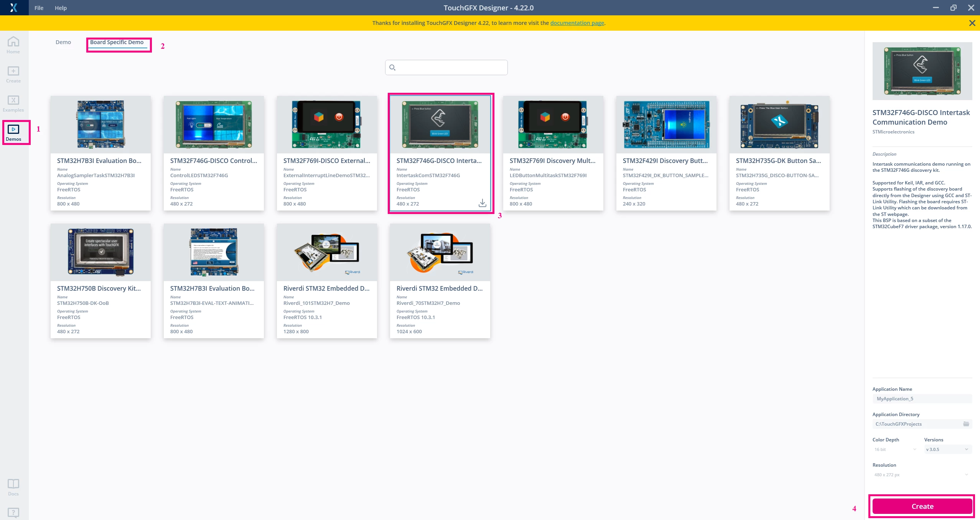The width and height of the screenshot is (980, 520).
Task: Open the File menu
Action: [x=39, y=8]
